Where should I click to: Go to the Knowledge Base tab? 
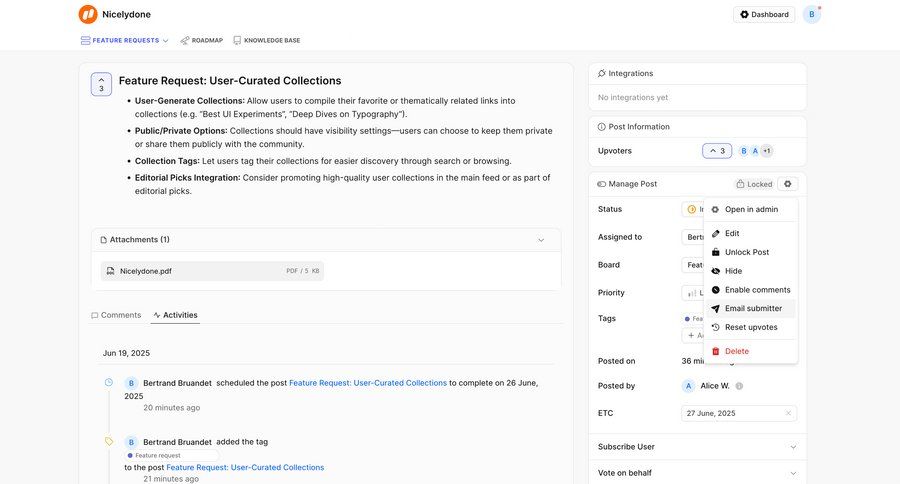pos(266,40)
